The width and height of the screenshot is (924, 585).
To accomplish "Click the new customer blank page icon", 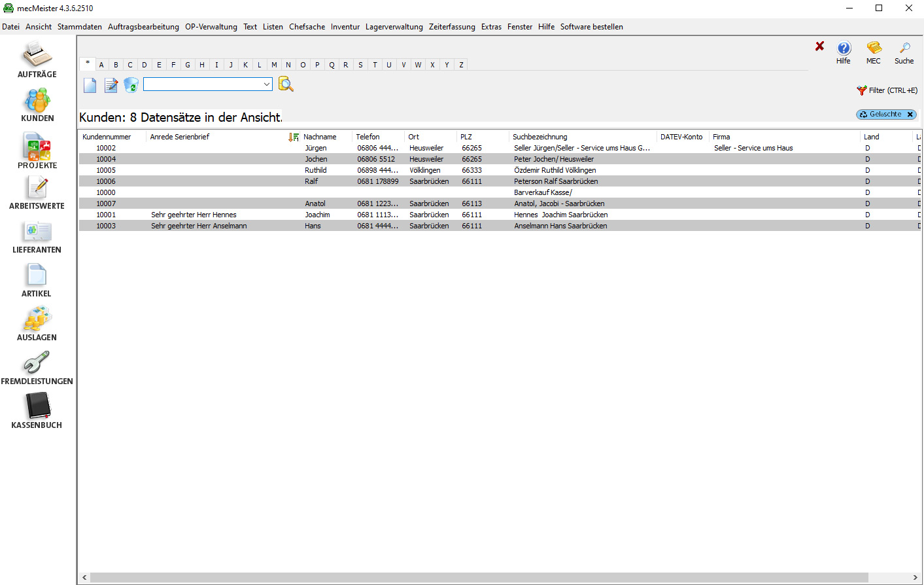I will (90, 85).
